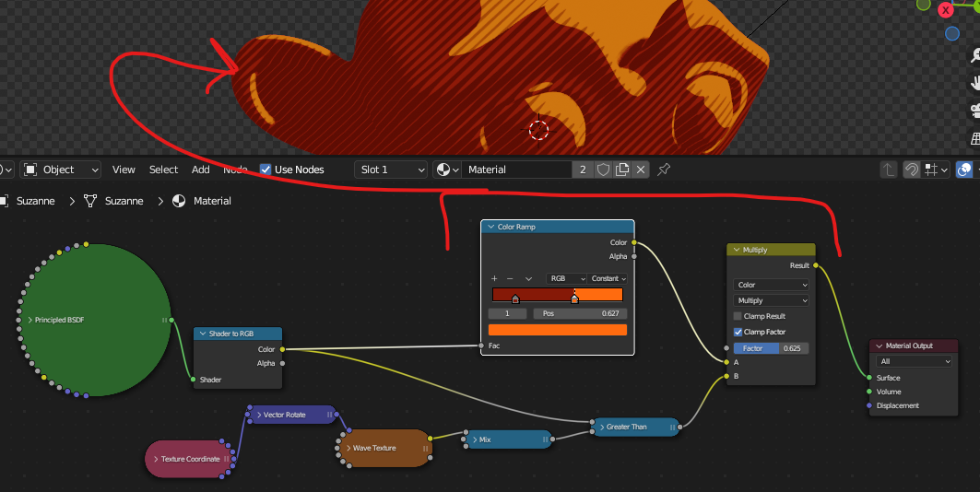This screenshot has width=980, height=492.
Task: Click the Color output socket of Shader to RGB
Action: point(282,349)
